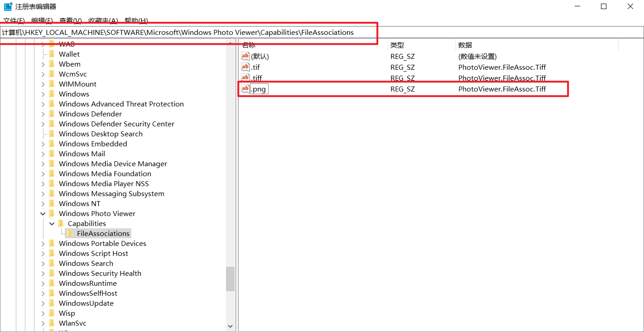Click folder icon of Windows Script Host key
Screen dimensions: 644x332
[x=52, y=253]
